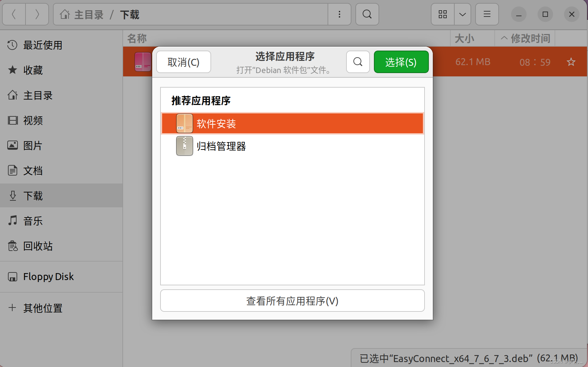Go back with the back arrow

tap(14, 14)
